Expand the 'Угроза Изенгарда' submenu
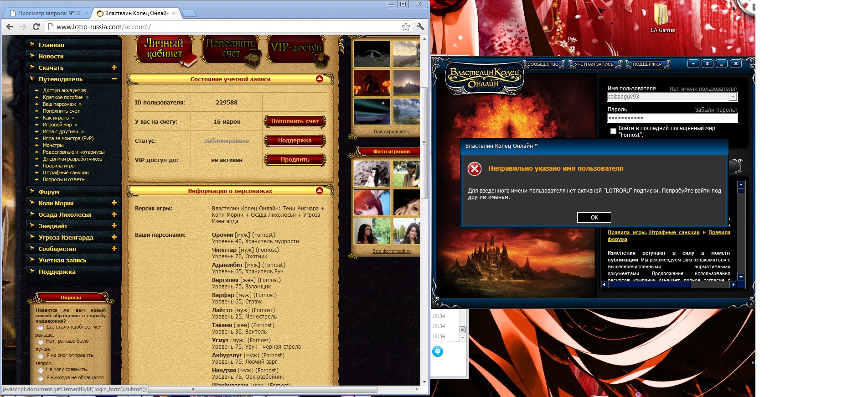This screenshot has width=868, height=397. click(x=114, y=237)
